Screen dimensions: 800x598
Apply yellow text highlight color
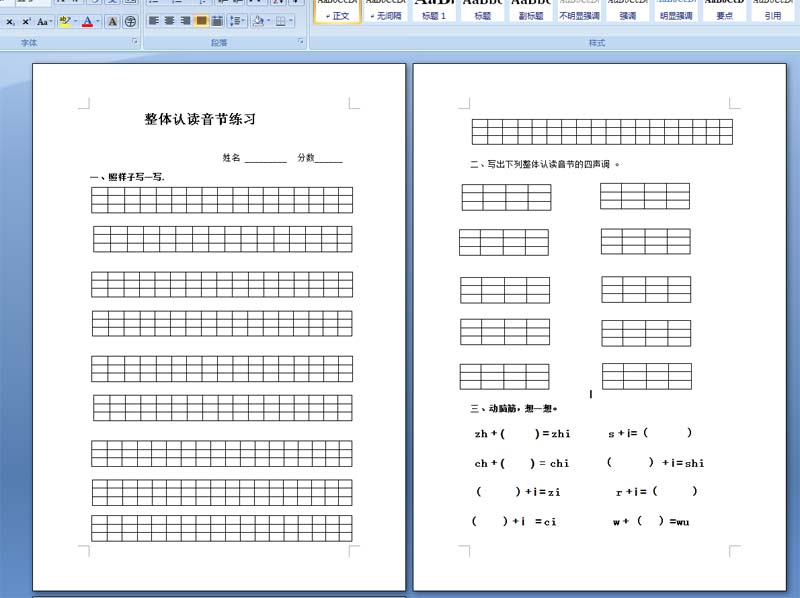(64, 21)
